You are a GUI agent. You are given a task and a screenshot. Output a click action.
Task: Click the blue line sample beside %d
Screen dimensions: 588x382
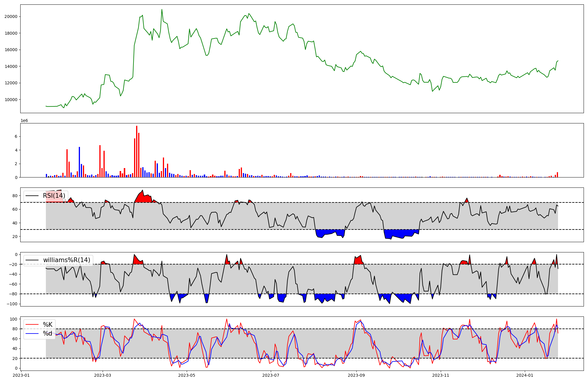pyautogui.click(x=32, y=334)
